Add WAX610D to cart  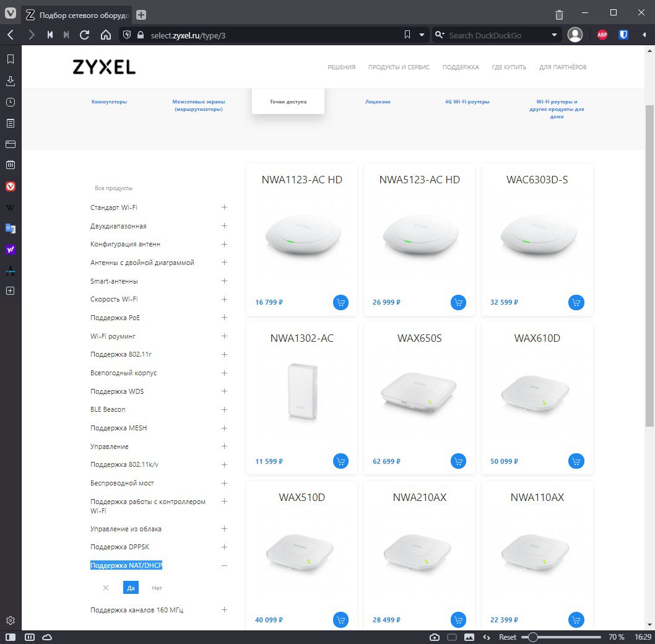coord(576,461)
